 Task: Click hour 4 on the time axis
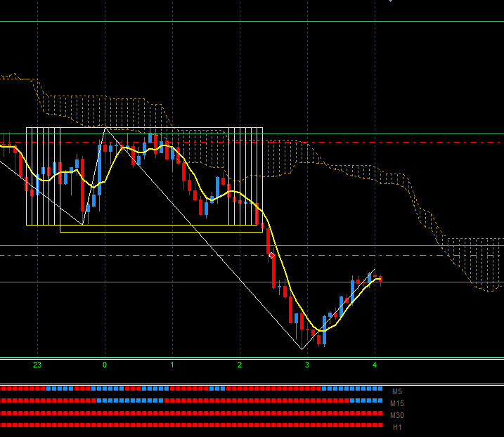(375, 365)
